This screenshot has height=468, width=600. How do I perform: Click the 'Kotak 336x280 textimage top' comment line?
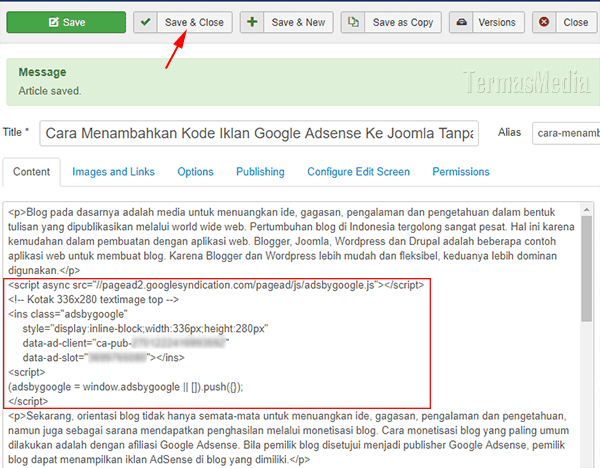93,299
